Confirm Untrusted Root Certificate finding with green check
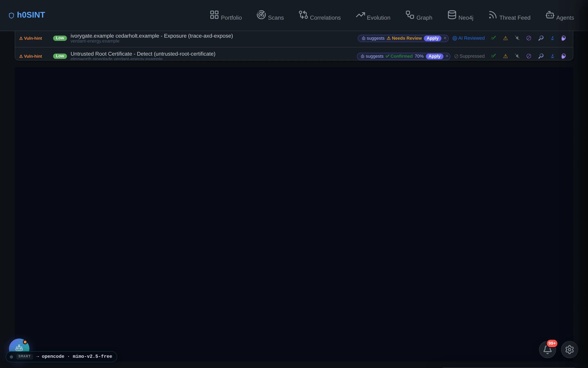The width and height of the screenshot is (588, 368). click(493, 56)
